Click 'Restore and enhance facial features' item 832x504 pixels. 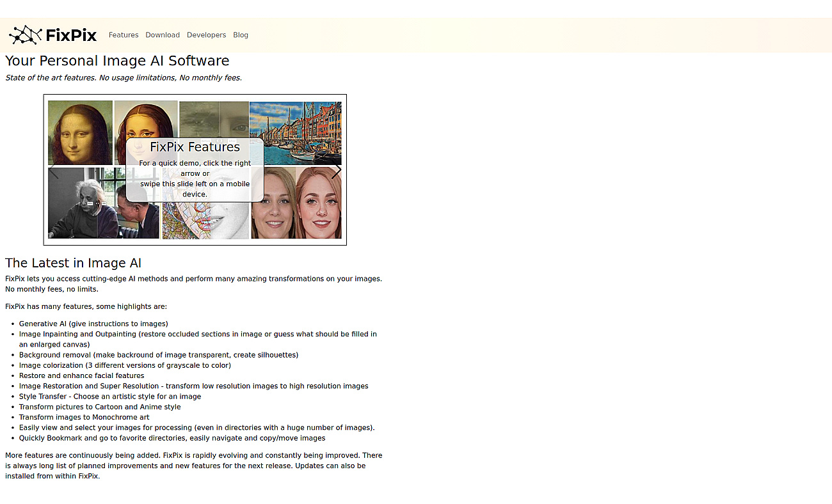pos(81,375)
